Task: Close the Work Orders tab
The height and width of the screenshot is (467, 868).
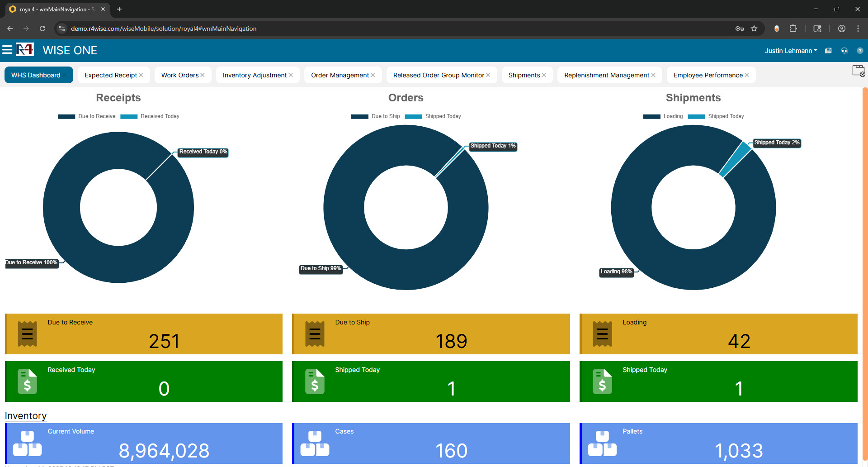Action: coord(203,75)
